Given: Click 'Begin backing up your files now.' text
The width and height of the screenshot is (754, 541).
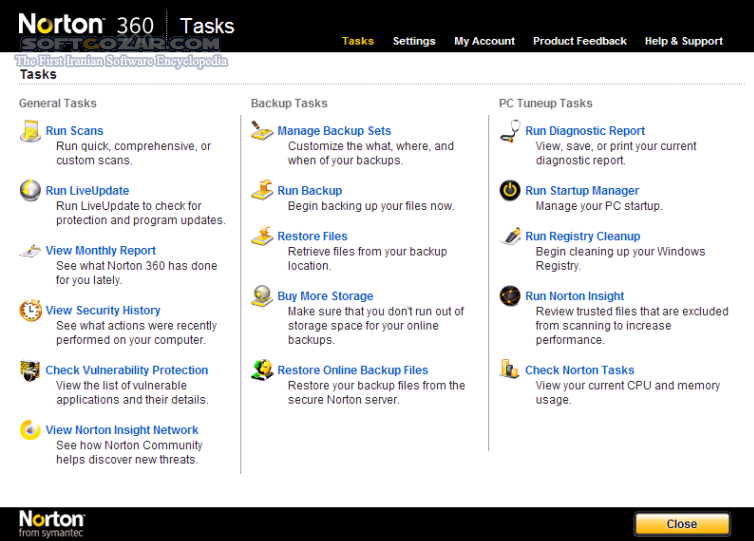Looking at the screenshot, I should [371, 206].
